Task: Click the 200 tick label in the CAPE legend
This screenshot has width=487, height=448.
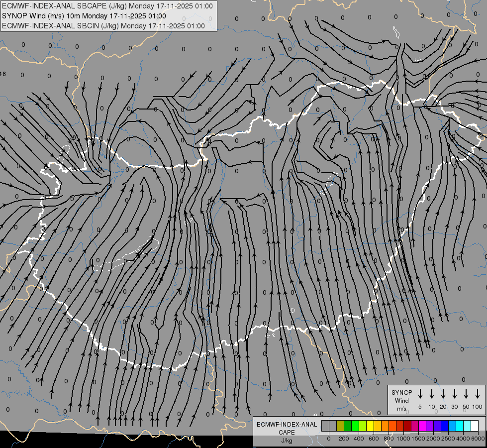Action: coord(344,439)
